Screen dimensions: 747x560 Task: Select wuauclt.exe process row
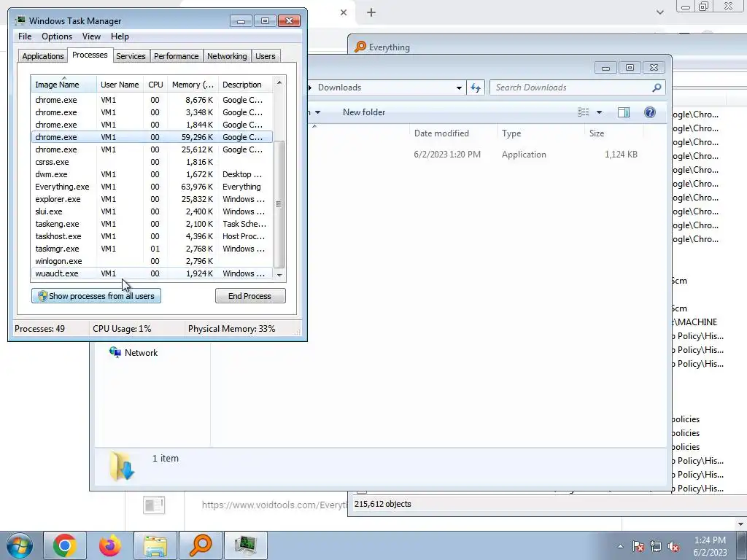tap(152, 273)
